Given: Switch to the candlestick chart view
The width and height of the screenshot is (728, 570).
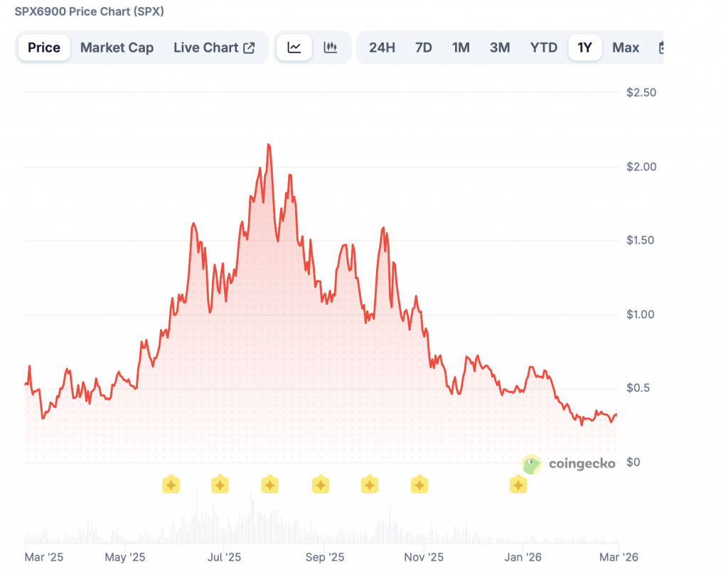Looking at the screenshot, I should (331, 47).
